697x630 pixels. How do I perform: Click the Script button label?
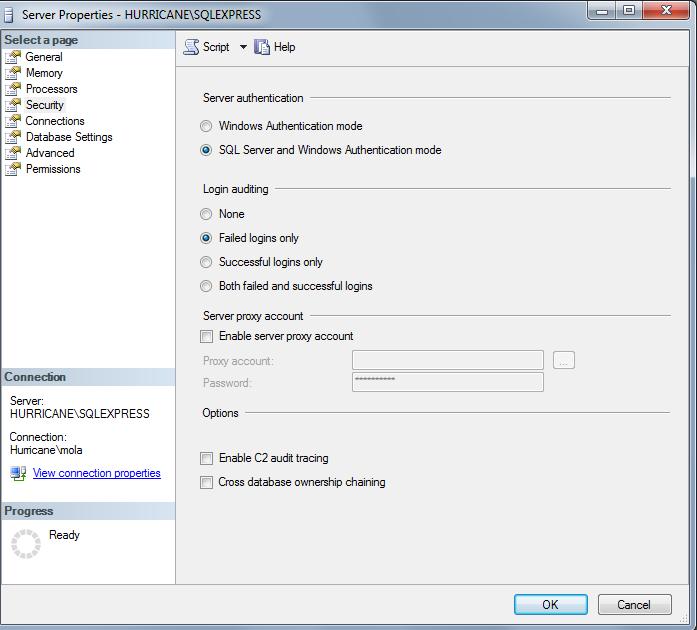point(216,47)
